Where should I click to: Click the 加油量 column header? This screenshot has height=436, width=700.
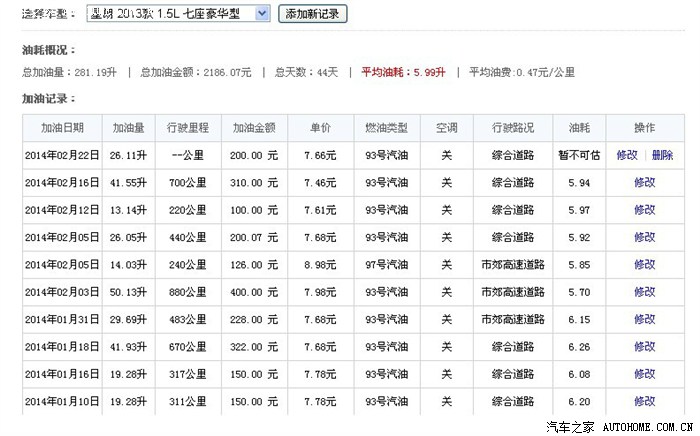129,128
